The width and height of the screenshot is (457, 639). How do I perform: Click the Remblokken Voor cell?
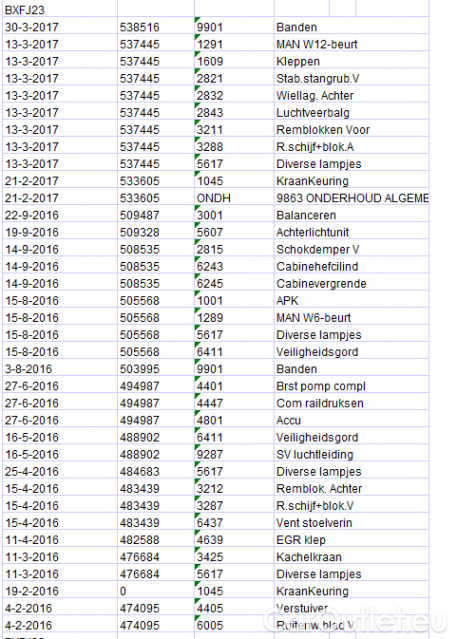(x=352, y=130)
